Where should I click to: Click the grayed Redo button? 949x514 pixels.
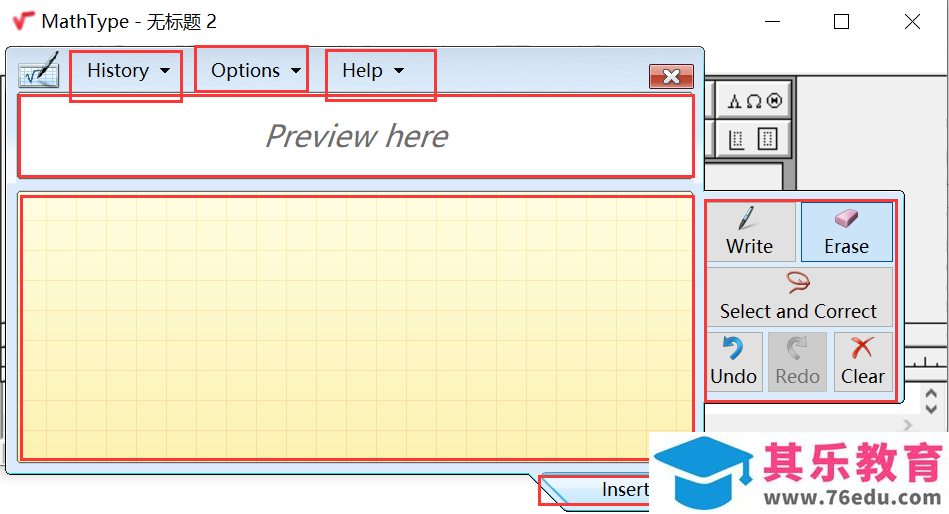click(x=797, y=361)
